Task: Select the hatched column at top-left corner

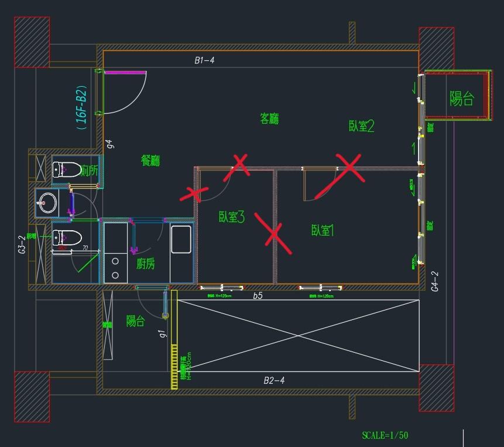Action: [32, 42]
